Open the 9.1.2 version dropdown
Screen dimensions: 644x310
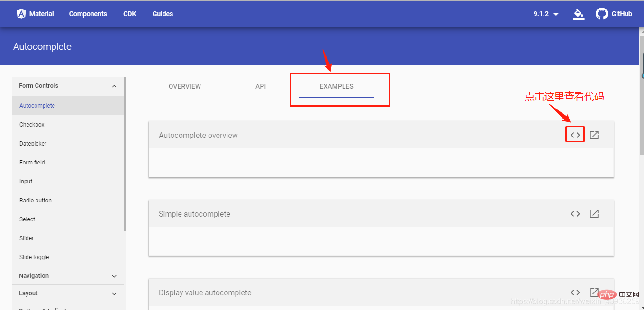point(546,14)
